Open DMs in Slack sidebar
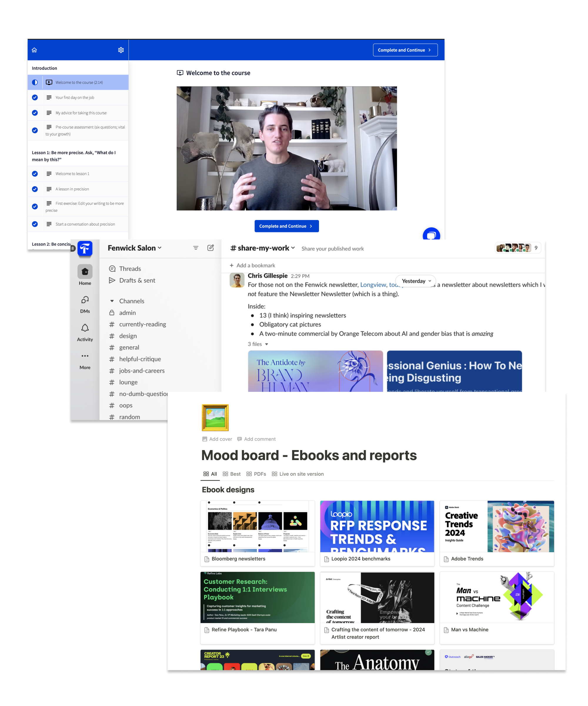This screenshot has width=588, height=706. click(85, 304)
